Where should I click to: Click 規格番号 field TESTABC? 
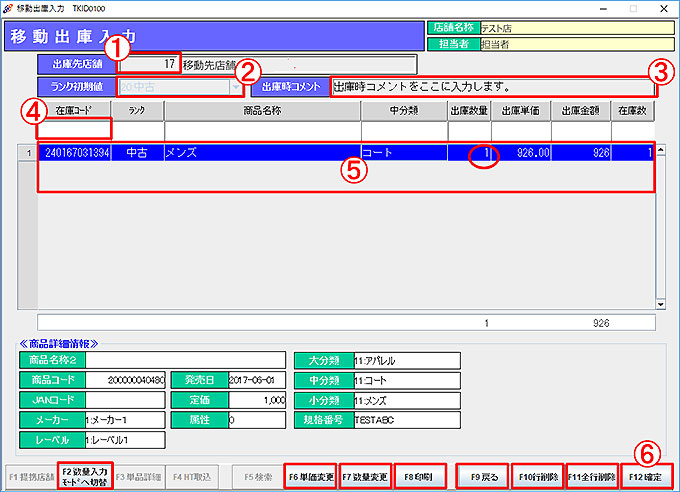point(407,420)
